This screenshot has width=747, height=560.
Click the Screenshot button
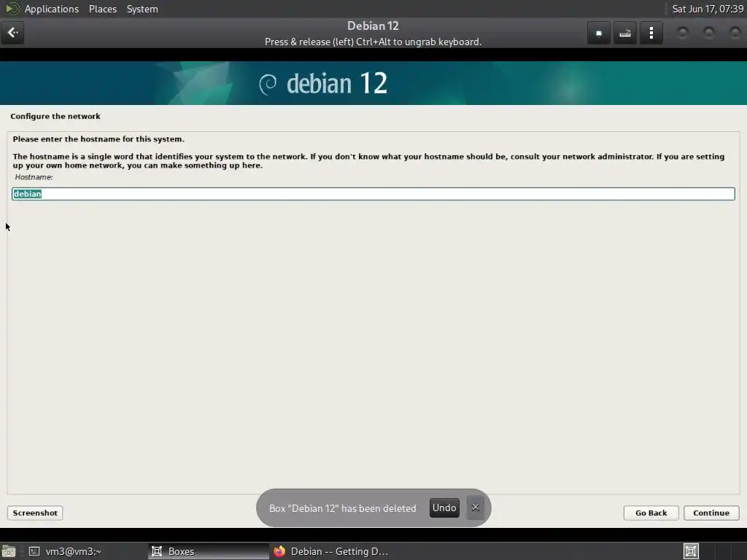35,513
